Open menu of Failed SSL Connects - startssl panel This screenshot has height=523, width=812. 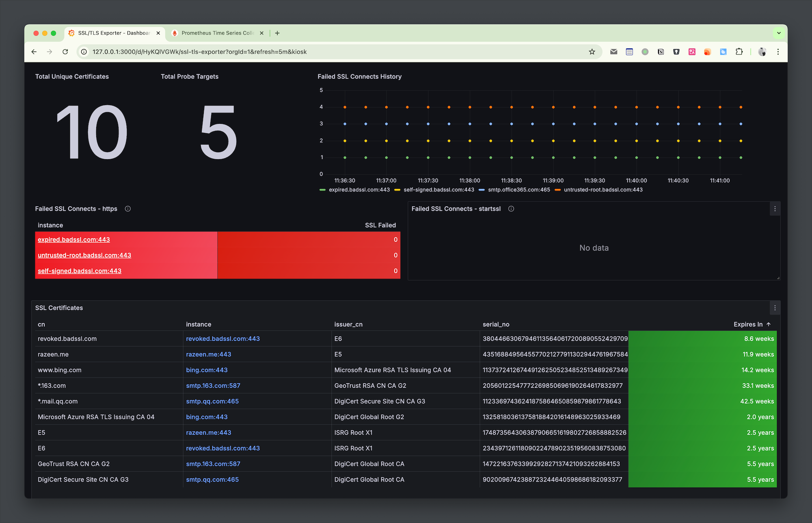point(775,209)
